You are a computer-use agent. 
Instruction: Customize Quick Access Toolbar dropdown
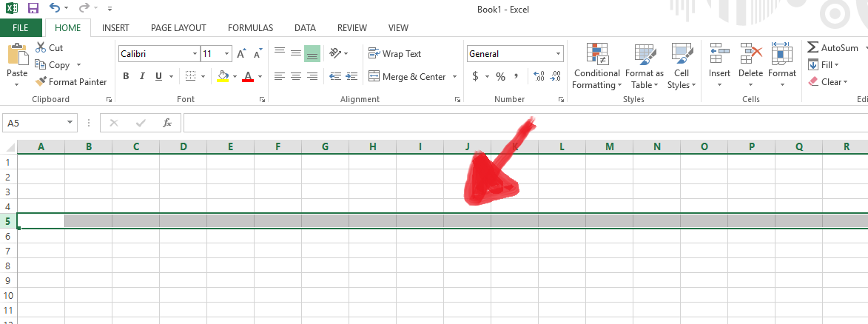[x=110, y=9]
